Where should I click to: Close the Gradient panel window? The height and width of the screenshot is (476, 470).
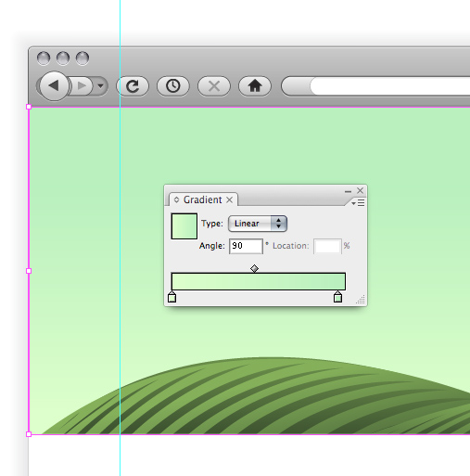(x=360, y=190)
